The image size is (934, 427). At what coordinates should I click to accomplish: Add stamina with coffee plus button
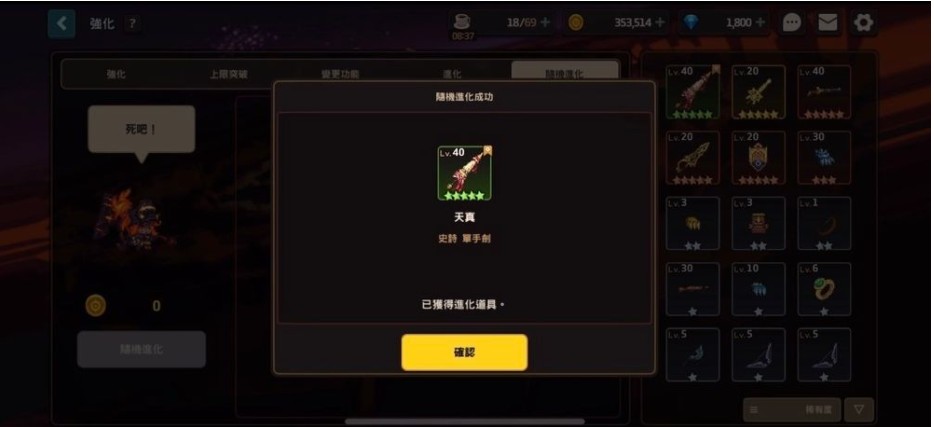tap(544, 23)
